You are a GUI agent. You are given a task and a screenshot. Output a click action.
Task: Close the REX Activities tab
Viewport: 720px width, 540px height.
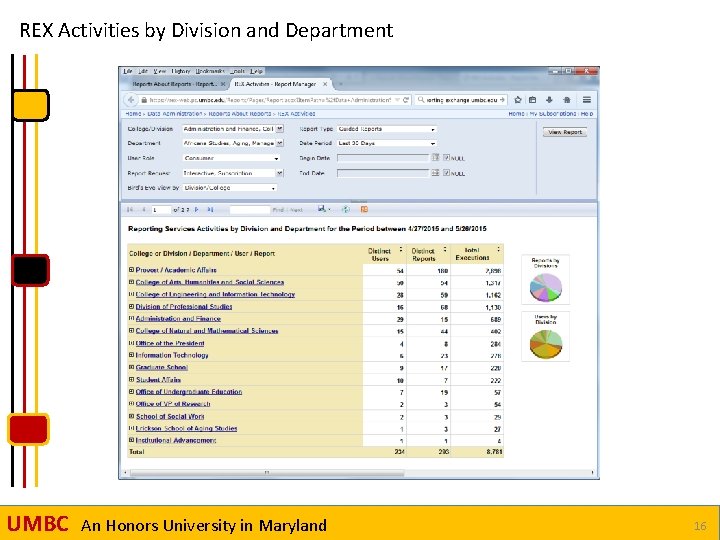tap(325, 84)
